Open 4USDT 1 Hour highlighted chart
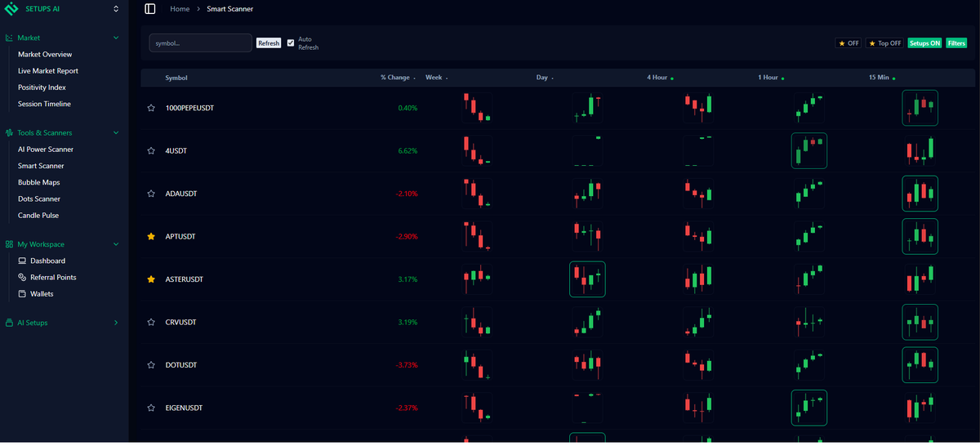 (x=809, y=150)
